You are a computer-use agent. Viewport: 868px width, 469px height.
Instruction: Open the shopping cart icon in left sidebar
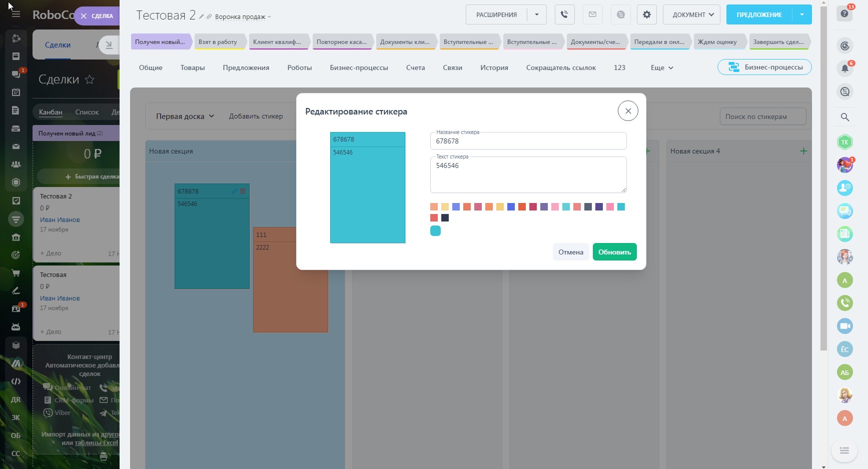coord(16,273)
